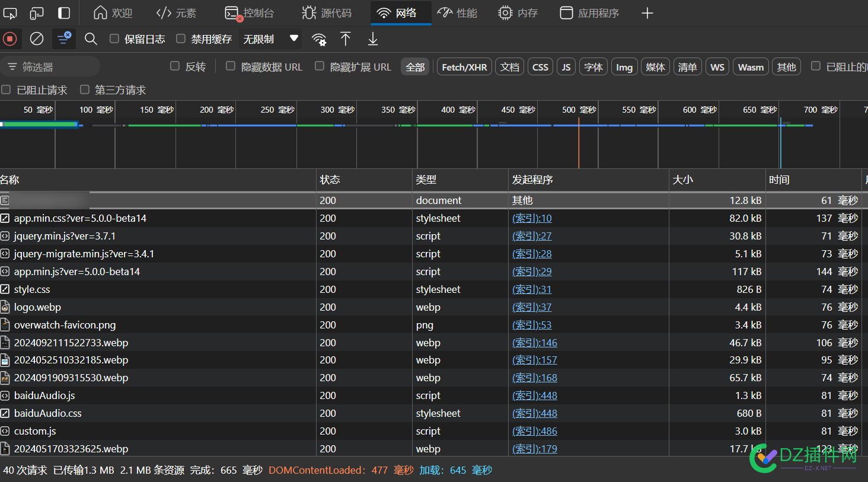Click script icon beside jquery.min.js
The image size is (868, 482).
click(x=5, y=236)
